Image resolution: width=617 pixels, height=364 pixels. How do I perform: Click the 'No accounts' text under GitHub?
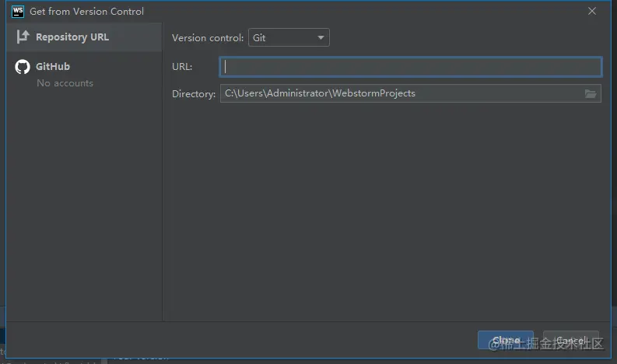tap(65, 83)
